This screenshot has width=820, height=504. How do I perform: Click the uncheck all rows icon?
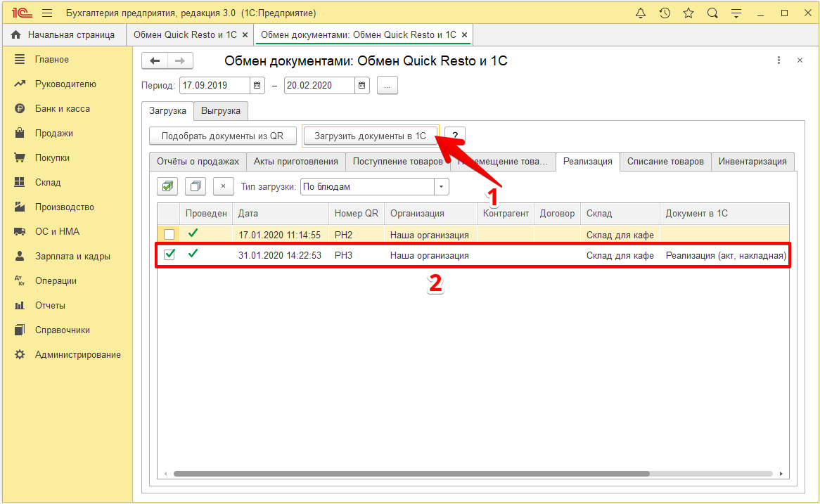[196, 187]
